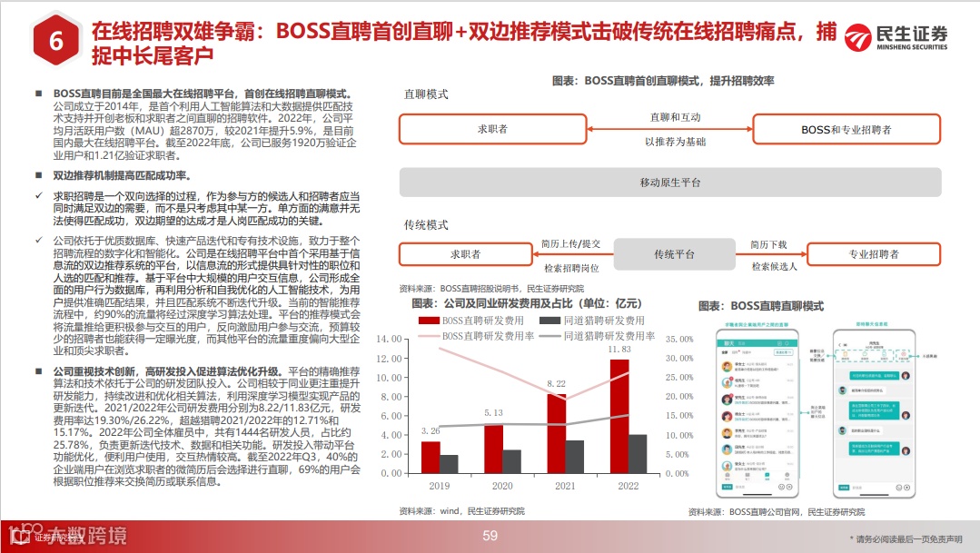The height and width of the screenshot is (553, 980).
Task: Click the text 检索招聘岗位
Action: point(571,268)
